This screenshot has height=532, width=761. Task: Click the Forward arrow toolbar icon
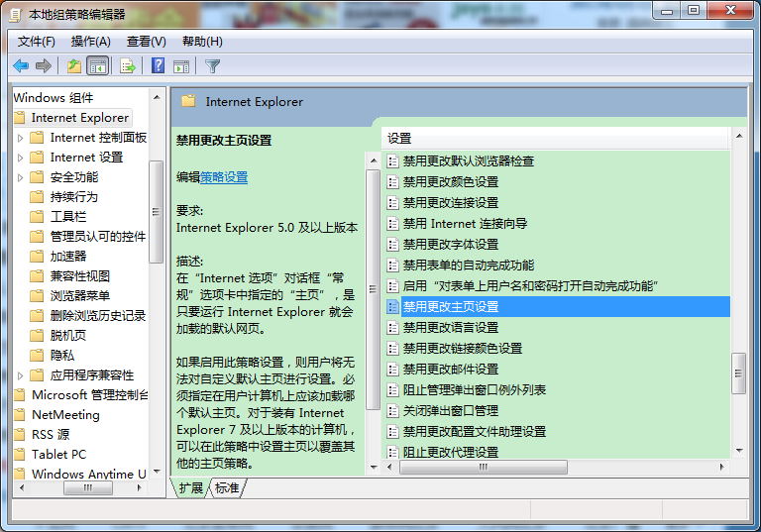click(44, 65)
